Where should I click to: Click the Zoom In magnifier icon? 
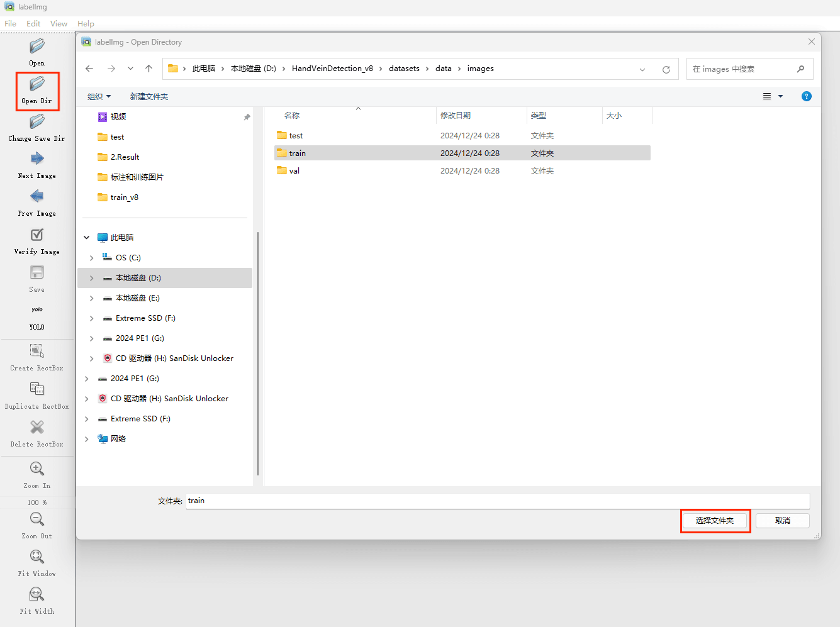[x=37, y=469]
